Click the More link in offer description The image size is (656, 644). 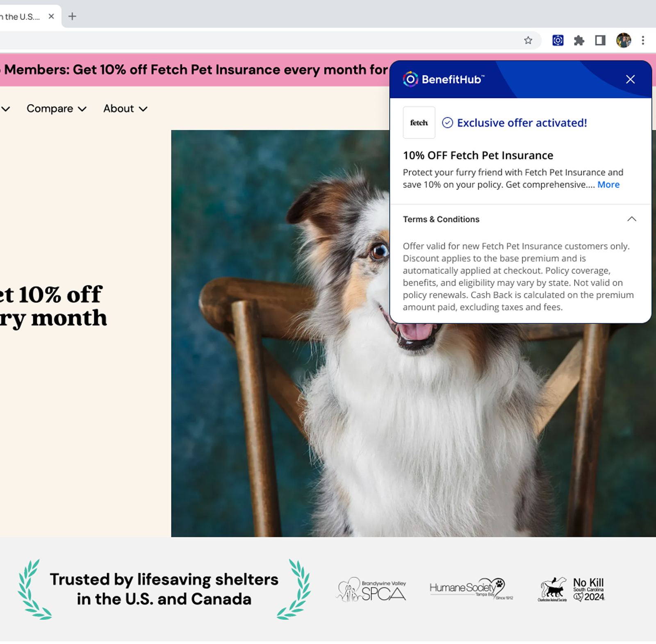(x=608, y=184)
